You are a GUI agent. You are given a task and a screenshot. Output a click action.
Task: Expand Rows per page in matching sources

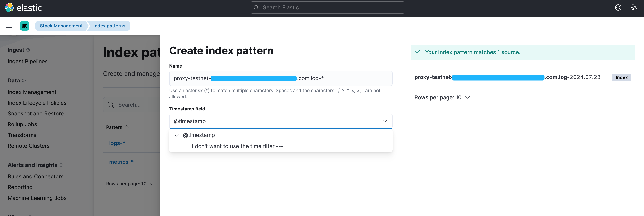(442, 97)
